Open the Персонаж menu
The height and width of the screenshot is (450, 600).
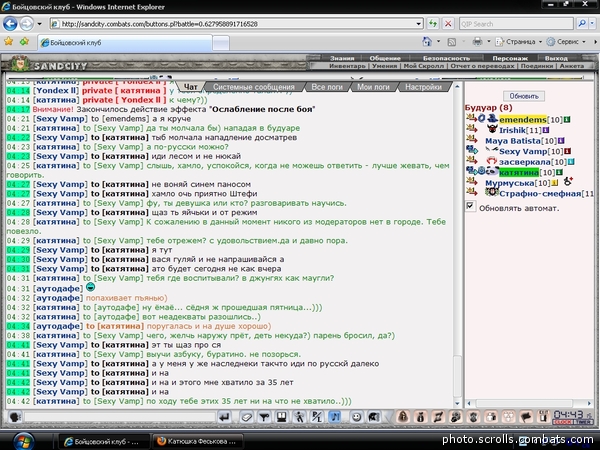510,58
